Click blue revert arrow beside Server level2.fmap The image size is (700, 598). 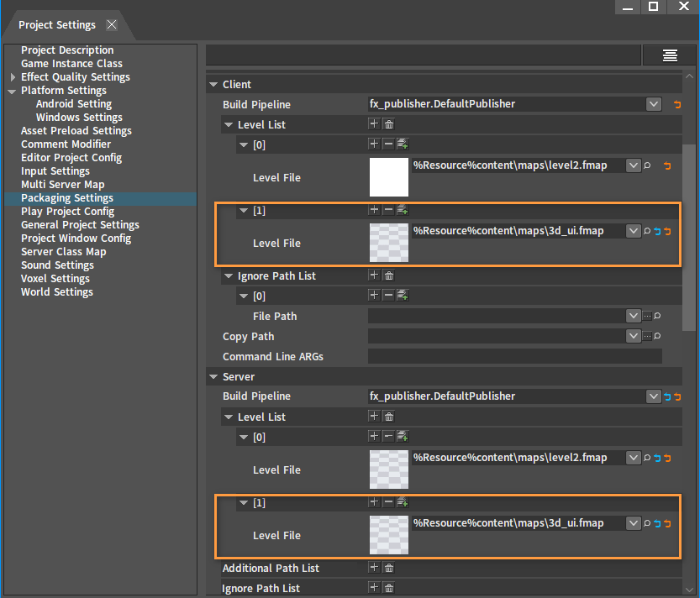657,458
